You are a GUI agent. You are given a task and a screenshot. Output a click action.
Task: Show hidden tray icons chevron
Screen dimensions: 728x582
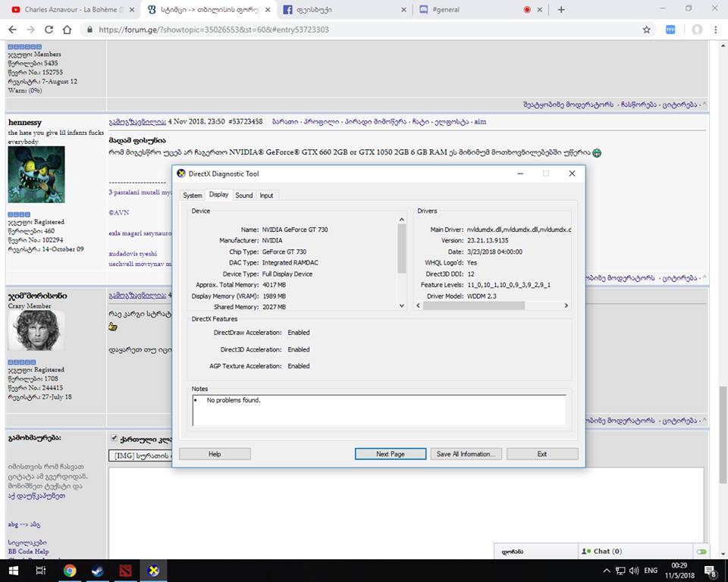click(607, 571)
